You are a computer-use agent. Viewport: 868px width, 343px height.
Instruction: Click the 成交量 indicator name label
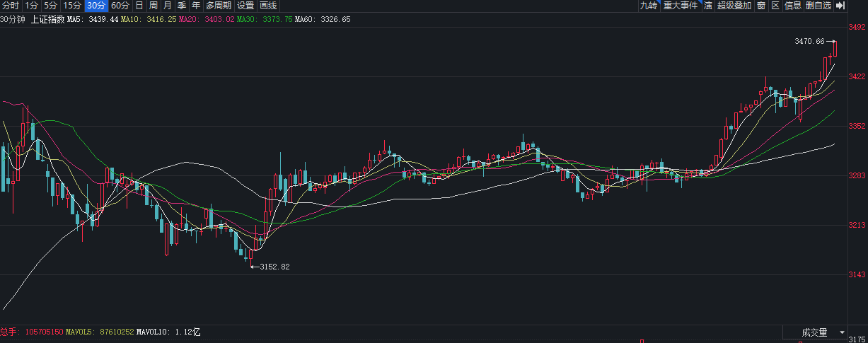pyautogui.click(x=814, y=332)
